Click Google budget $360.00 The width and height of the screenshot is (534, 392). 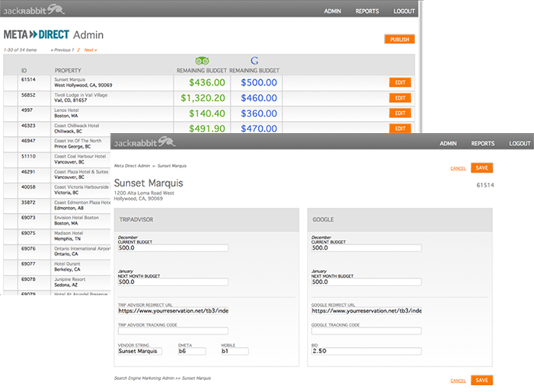click(259, 113)
